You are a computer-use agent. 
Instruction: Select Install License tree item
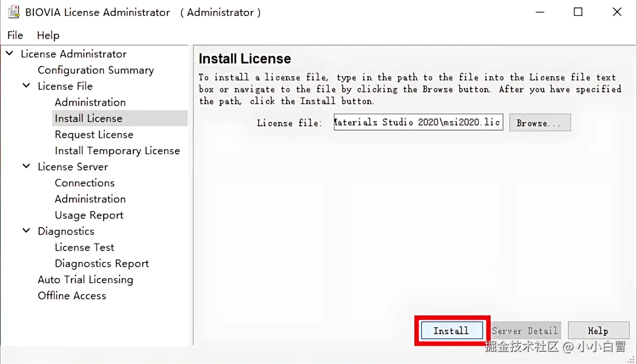88,118
